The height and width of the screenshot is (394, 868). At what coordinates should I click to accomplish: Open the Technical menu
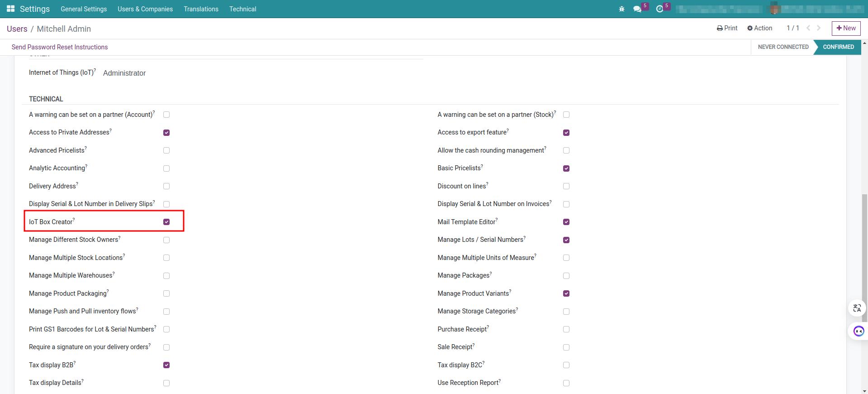click(x=242, y=9)
